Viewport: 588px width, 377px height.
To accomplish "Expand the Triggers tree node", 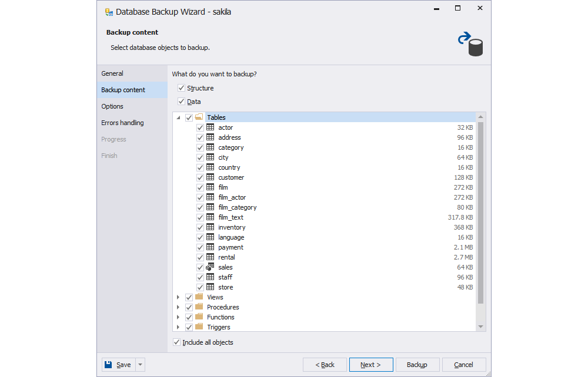I will pyautogui.click(x=179, y=326).
